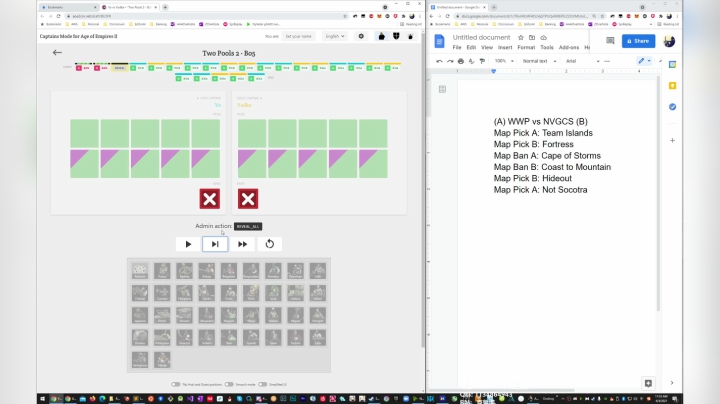Click the text 'Map Pick A: Not Socotra'

click(540, 190)
